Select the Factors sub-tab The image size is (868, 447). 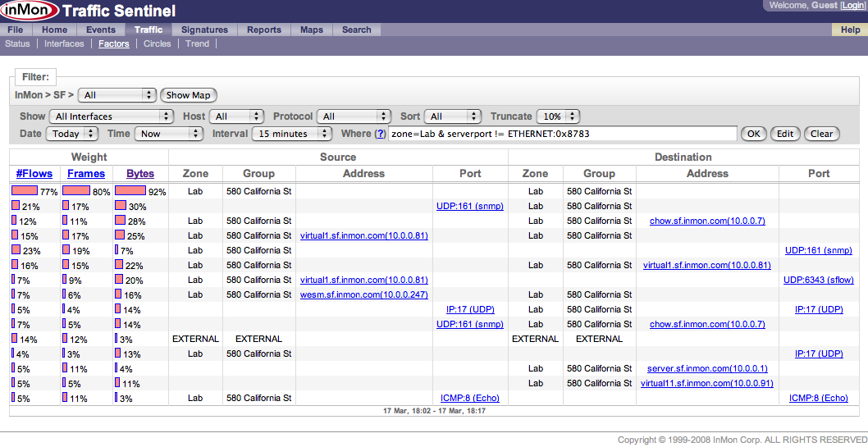114,43
